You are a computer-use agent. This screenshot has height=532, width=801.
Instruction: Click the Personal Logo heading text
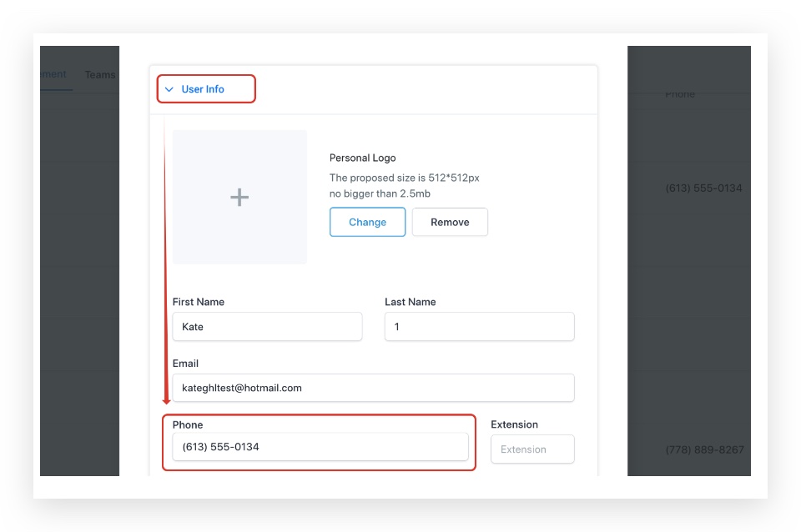click(x=362, y=158)
